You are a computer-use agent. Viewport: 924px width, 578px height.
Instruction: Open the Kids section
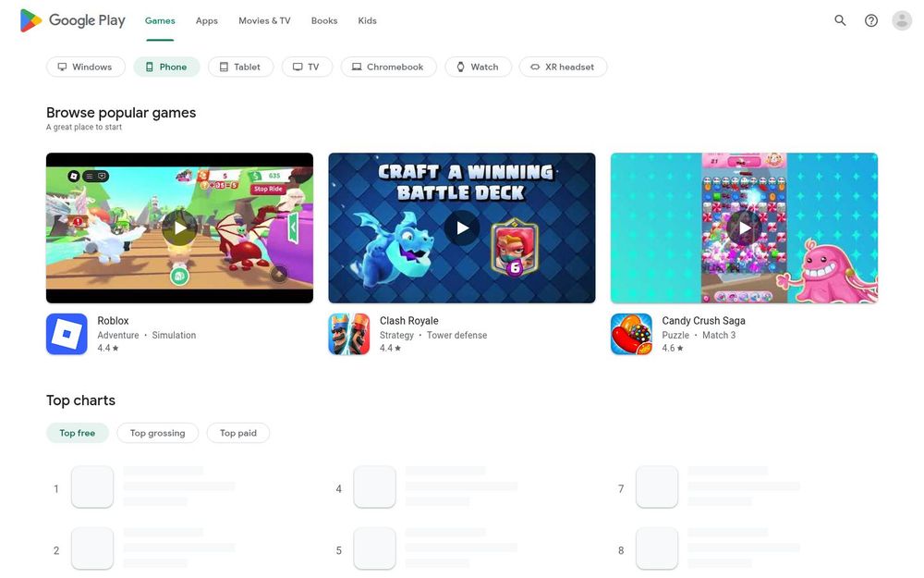click(x=367, y=19)
